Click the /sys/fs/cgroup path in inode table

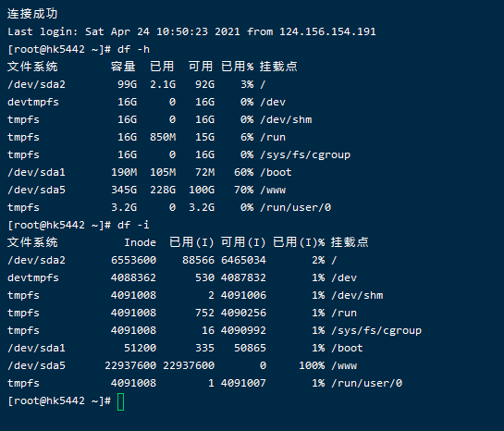point(376,331)
